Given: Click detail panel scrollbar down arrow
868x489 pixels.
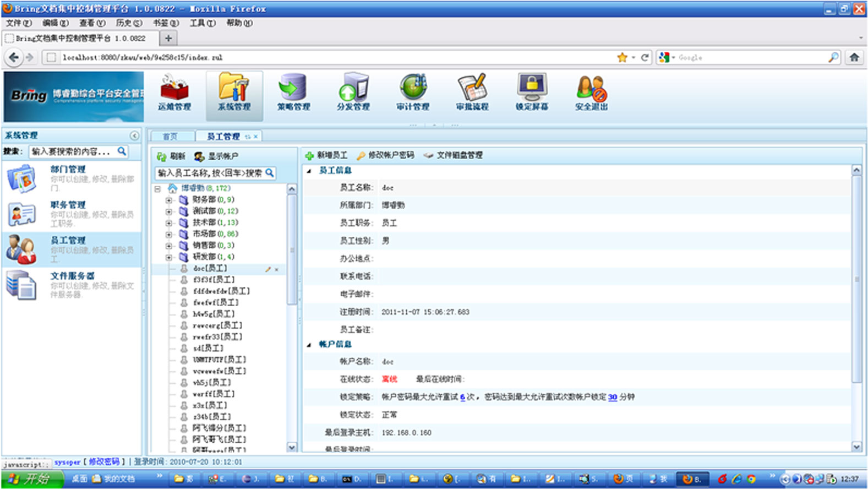Looking at the screenshot, I should pyautogui.click(x=856, y=447).
